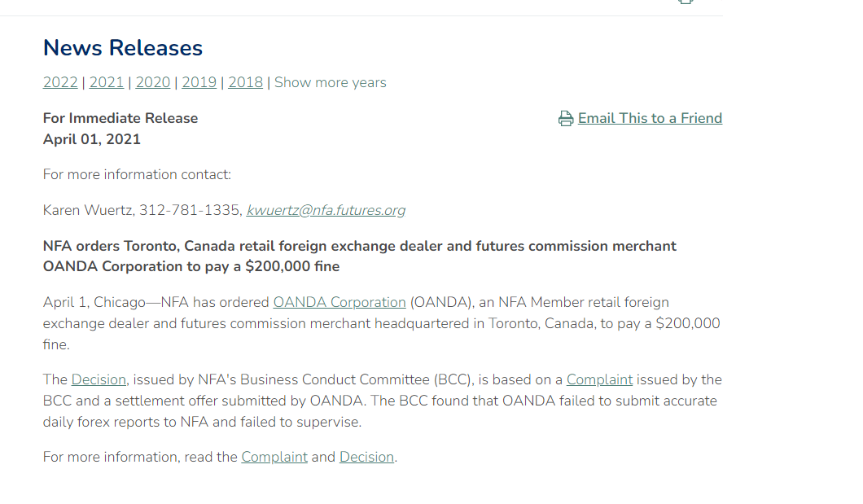Click phone number 312-781-1335
863x504 pixels.
[191, 210]
